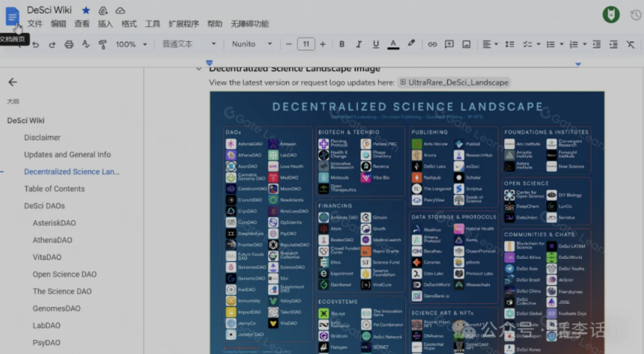This screenshot has width=644, height=354.
Task: Open the Nunito font dropdown
Action: pyautogui.click(x=252, y=44)
